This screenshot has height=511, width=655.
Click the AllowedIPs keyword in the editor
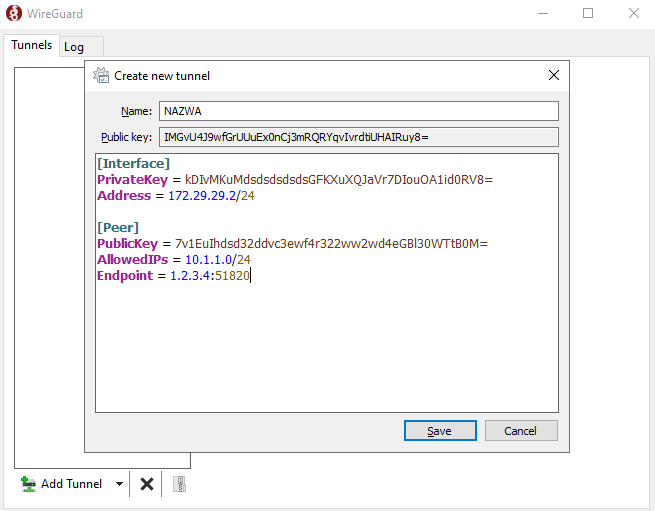pyautogui.click(x=132, y=259)
